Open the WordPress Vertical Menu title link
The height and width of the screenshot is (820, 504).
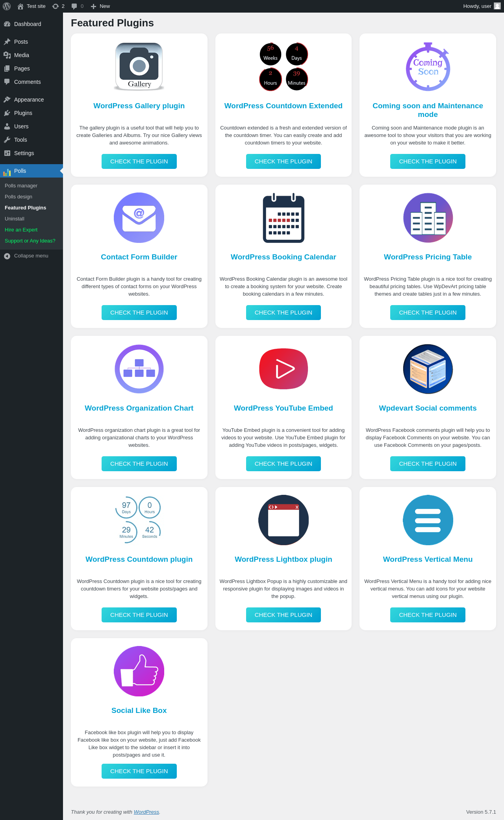click(x=428, y=559)
